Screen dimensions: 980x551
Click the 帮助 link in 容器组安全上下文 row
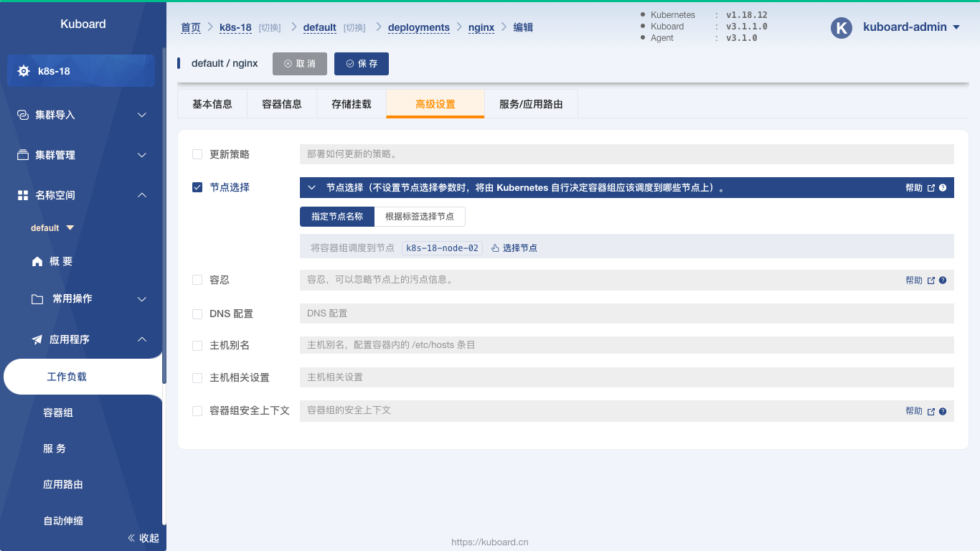tap(914, 412)
